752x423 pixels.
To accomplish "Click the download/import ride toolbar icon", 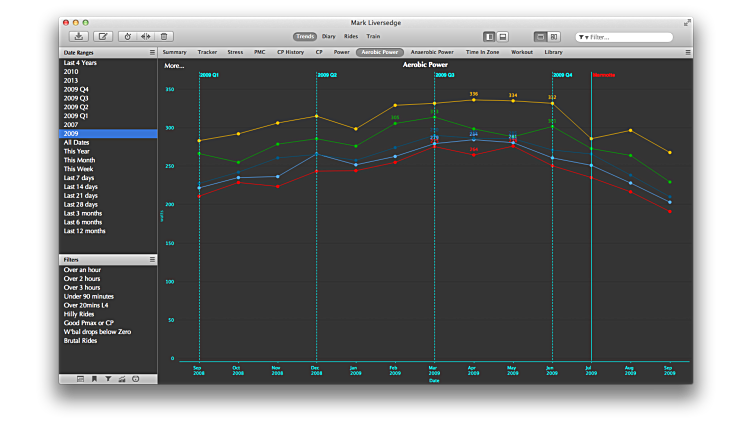I will [x=78, y=36].
